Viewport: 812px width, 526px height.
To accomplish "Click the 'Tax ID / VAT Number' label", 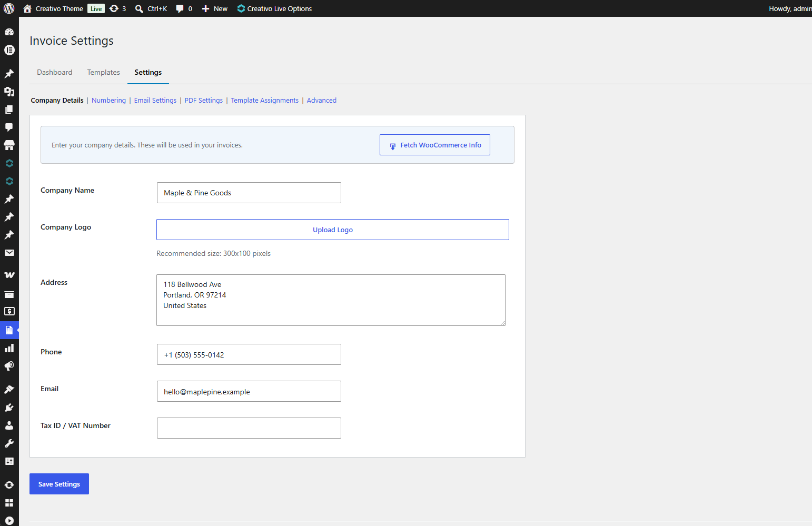I will pos(75,426).
